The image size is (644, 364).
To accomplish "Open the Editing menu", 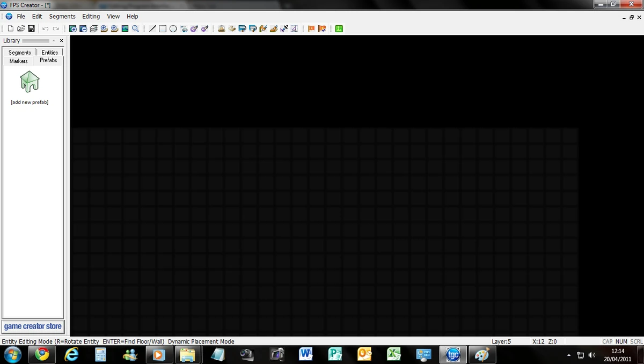I will [x=91, y=16].
